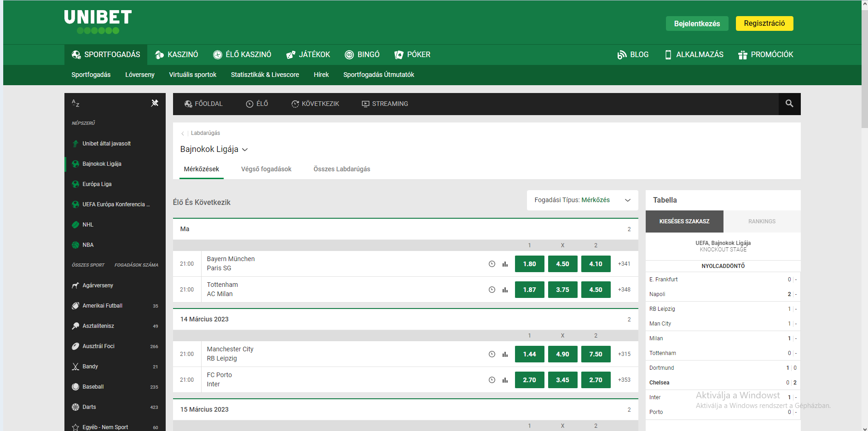This screenshot has width=868, height=431.
Task: Select UEFA Európa Konferencia league
Action: point(115,204)
